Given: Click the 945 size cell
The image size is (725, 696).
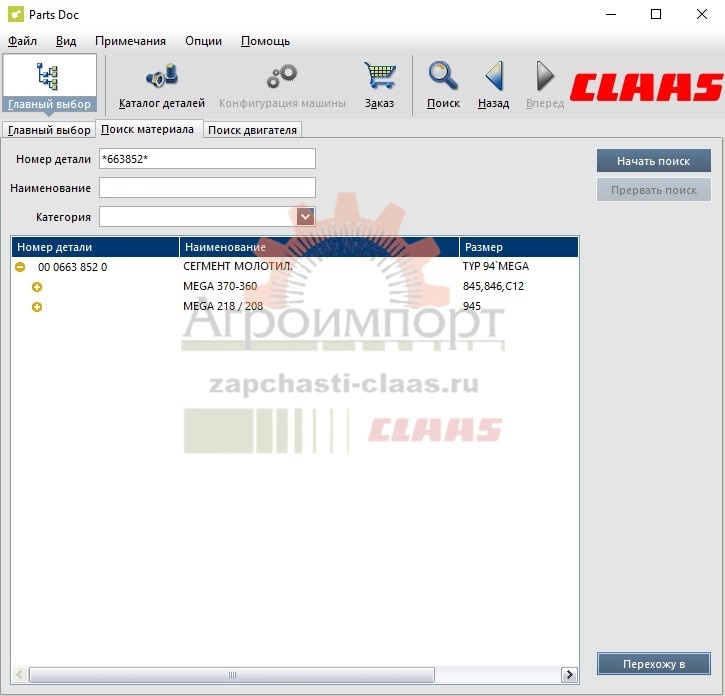Looking at the screenshot, I should (x=472, y=306).
